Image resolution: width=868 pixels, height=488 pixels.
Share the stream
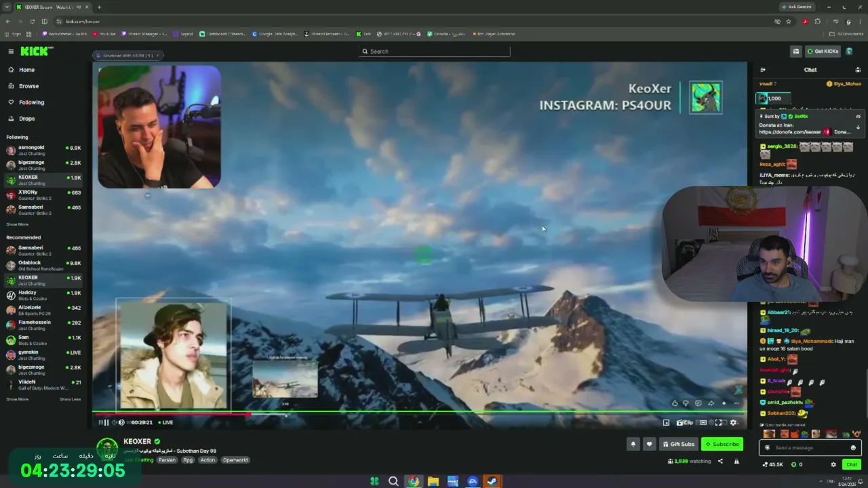click(720, 462)
